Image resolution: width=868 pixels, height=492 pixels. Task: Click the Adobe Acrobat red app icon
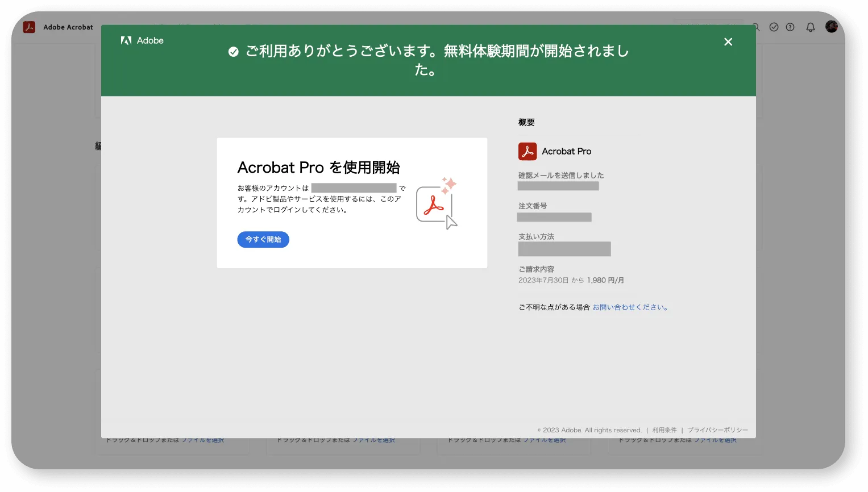(29, 27)
